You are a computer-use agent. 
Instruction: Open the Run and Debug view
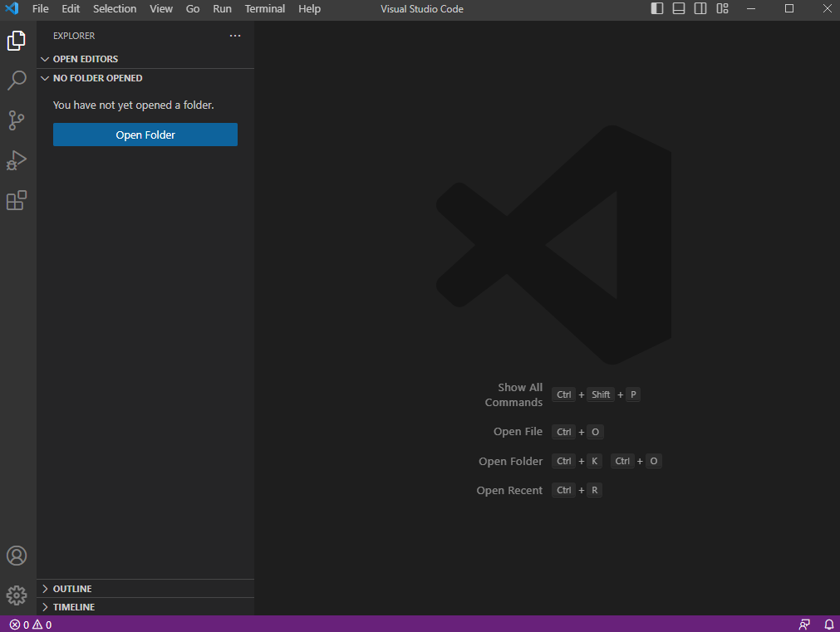coord(17,160)
